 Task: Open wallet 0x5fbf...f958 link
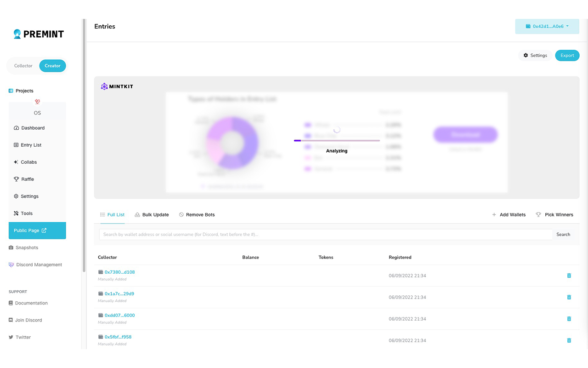click(118, 337)
